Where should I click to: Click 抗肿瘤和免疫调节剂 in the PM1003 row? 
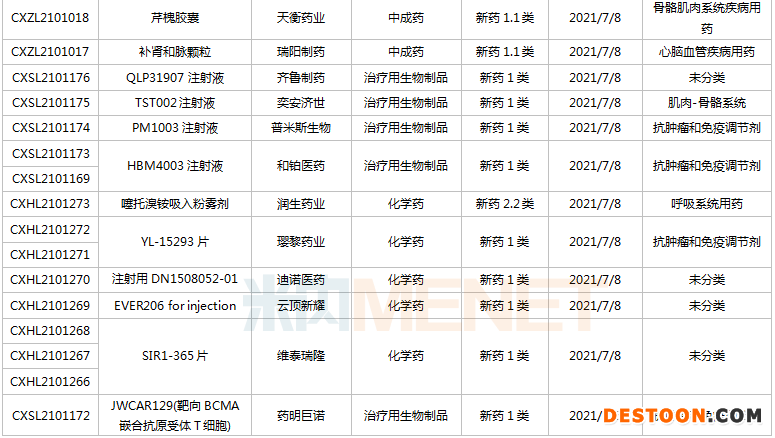tap(707, 128)
